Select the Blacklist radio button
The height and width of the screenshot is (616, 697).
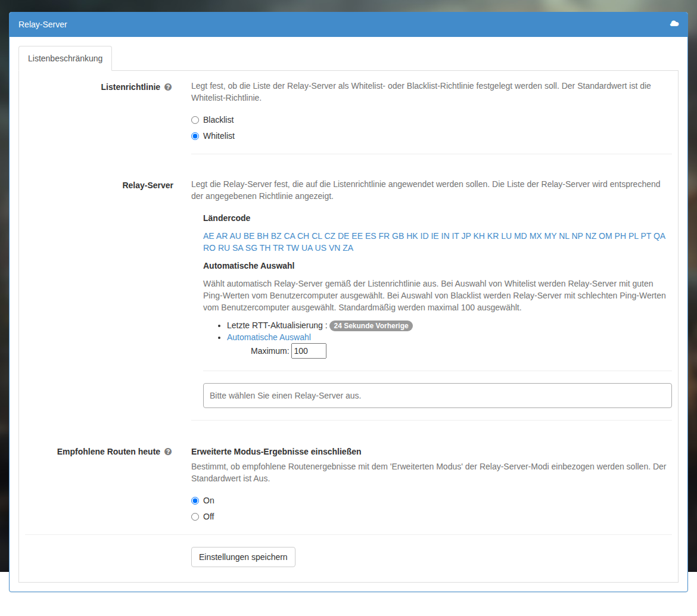(x=195, y=120)
